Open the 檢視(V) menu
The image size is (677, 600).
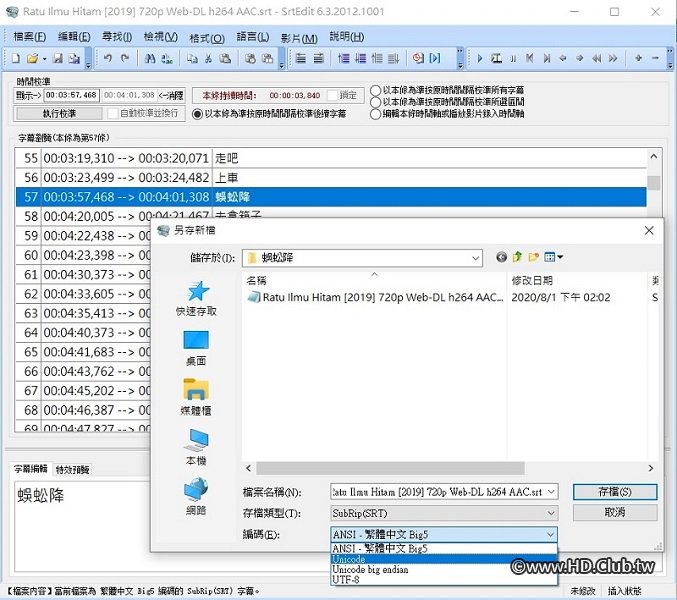160,37
